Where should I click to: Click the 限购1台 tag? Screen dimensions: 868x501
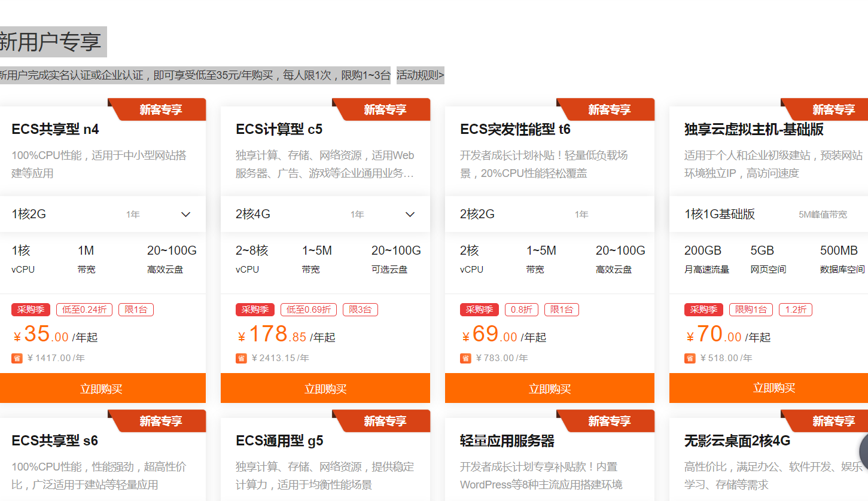751,310
